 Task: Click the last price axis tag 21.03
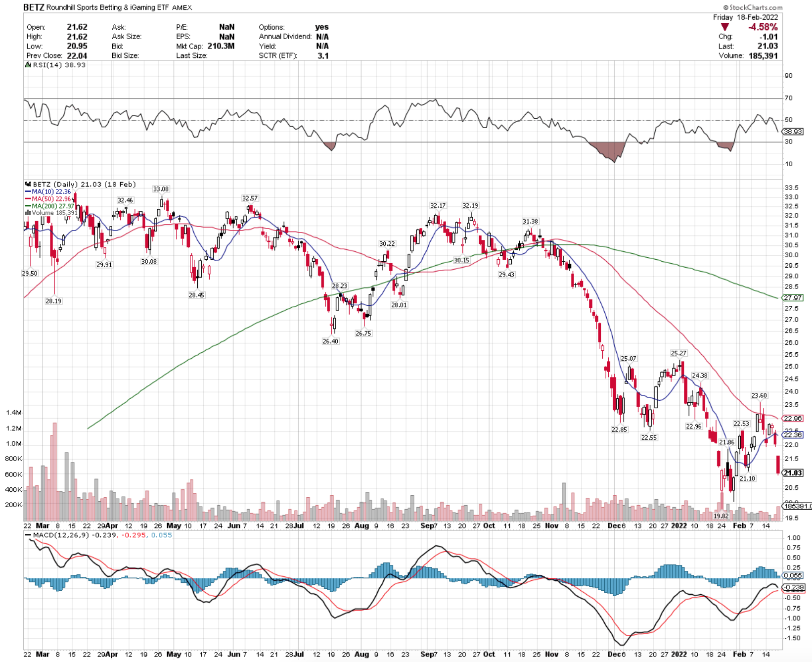(793, 473)
